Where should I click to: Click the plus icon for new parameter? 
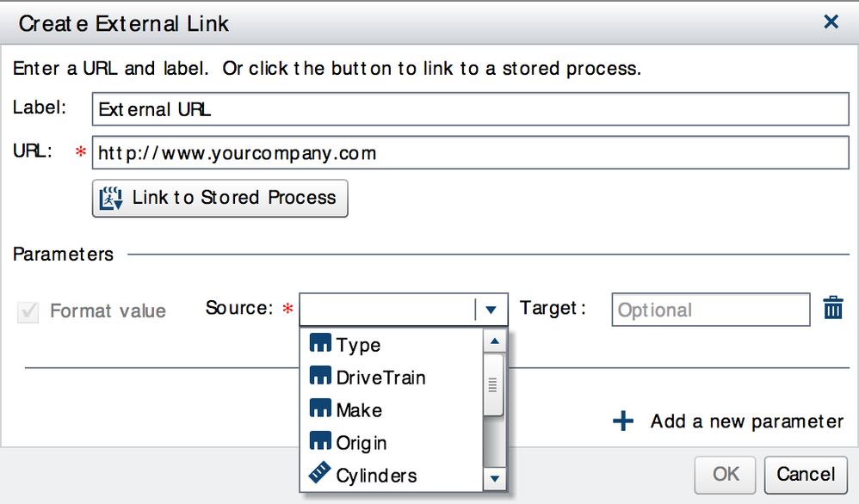[x=622, y=421]
